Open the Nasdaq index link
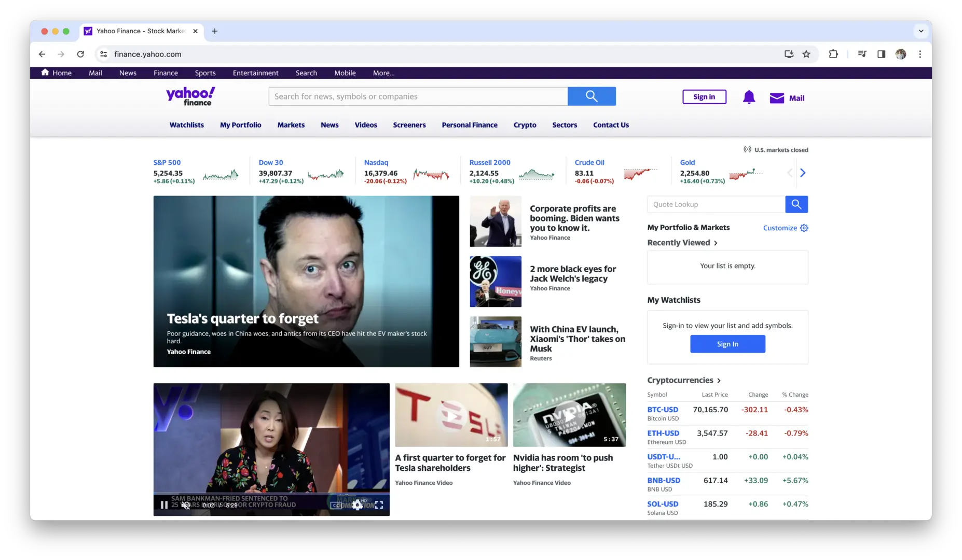 coord(376,162)
